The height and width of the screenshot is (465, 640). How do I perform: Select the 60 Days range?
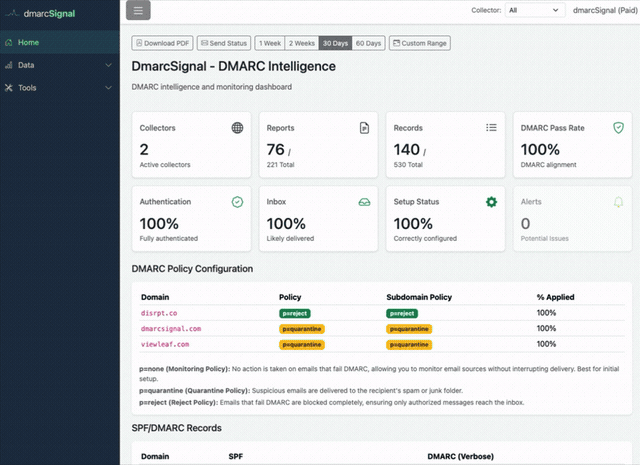(368, 43)
